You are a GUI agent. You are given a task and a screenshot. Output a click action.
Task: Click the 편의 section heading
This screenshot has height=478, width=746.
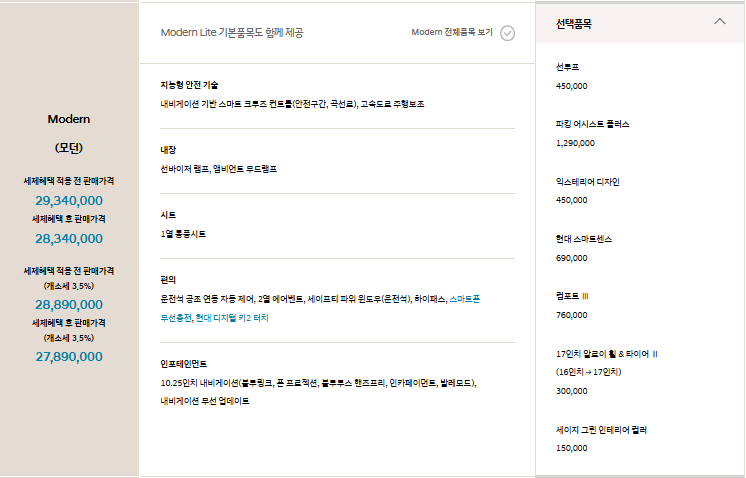(x=168, y=280)
